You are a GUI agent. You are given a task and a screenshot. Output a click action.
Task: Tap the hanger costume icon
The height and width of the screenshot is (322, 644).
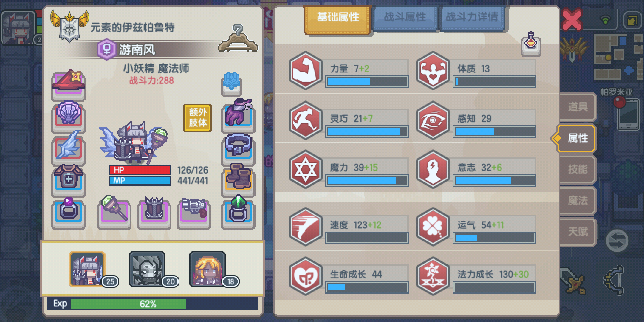(x=238, y=39)
